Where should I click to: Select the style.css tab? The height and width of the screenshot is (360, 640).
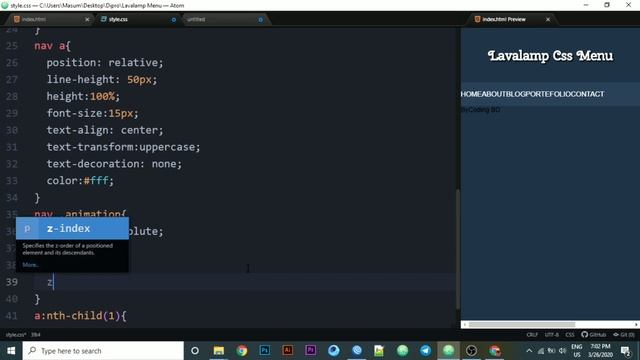tap(118, 19)
